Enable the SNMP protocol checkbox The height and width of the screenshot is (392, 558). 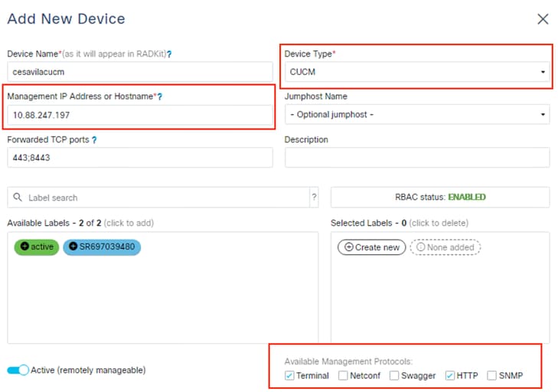click(x=492, y=375)
